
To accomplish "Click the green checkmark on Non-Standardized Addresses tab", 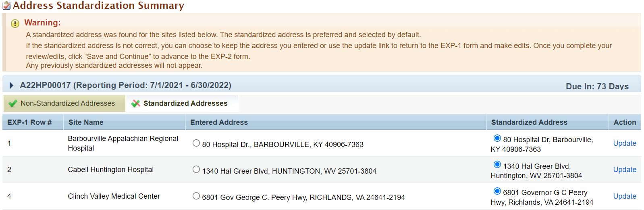I will coord(13,103).
